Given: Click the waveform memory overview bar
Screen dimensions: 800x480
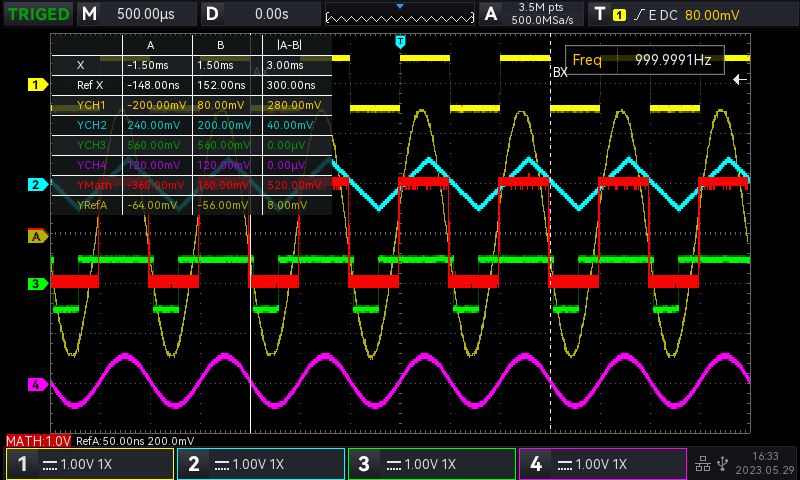Looking at the screenshot, I should (400, 15).
